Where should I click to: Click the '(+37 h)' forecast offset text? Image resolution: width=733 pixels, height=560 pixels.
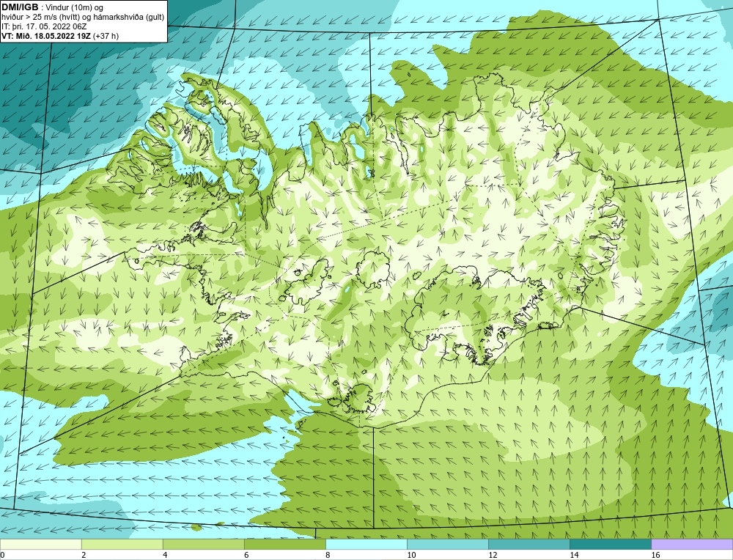[x=106, y=36]
